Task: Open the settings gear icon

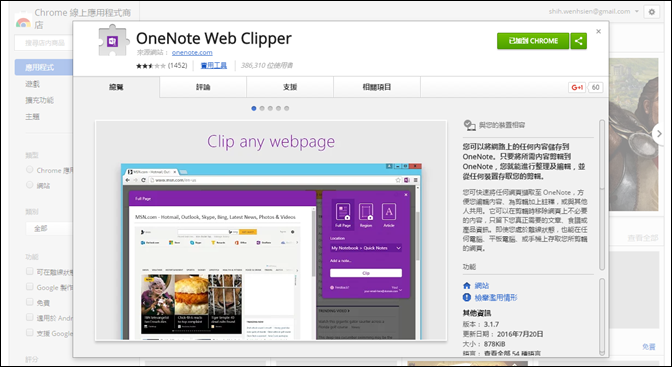Action: (x=651, y=12)
